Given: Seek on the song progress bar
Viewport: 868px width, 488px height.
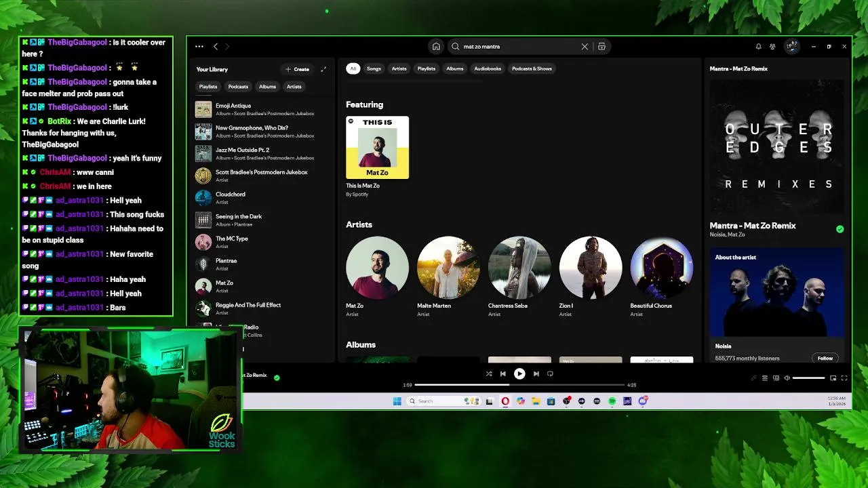Looking at the screenshot, I should (x=519, y=385).
